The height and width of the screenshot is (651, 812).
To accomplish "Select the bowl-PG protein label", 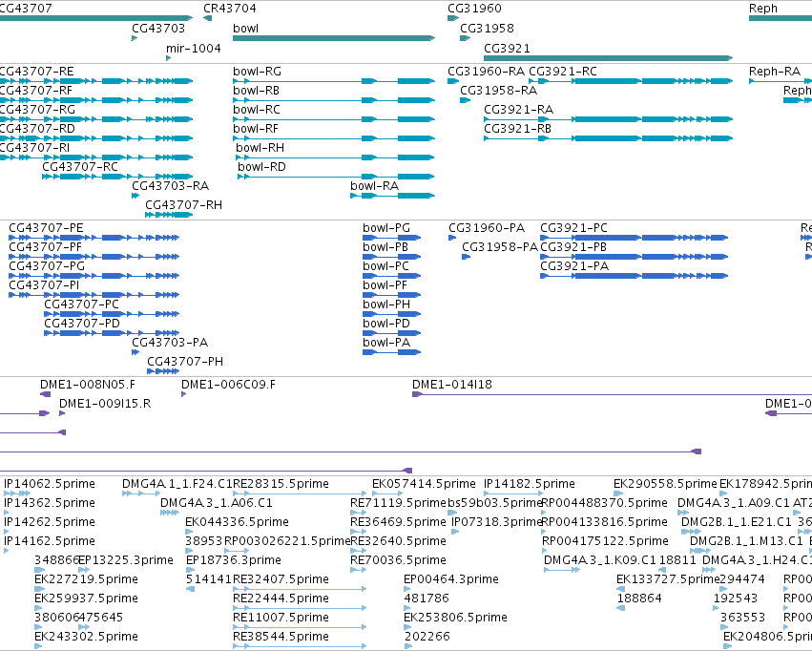I will point(386,228).
